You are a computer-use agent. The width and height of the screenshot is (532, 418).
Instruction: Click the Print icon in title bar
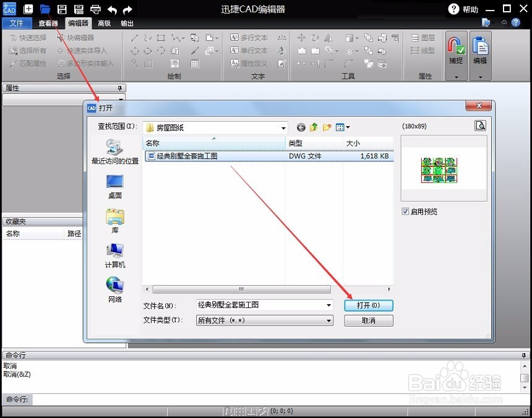95,9
